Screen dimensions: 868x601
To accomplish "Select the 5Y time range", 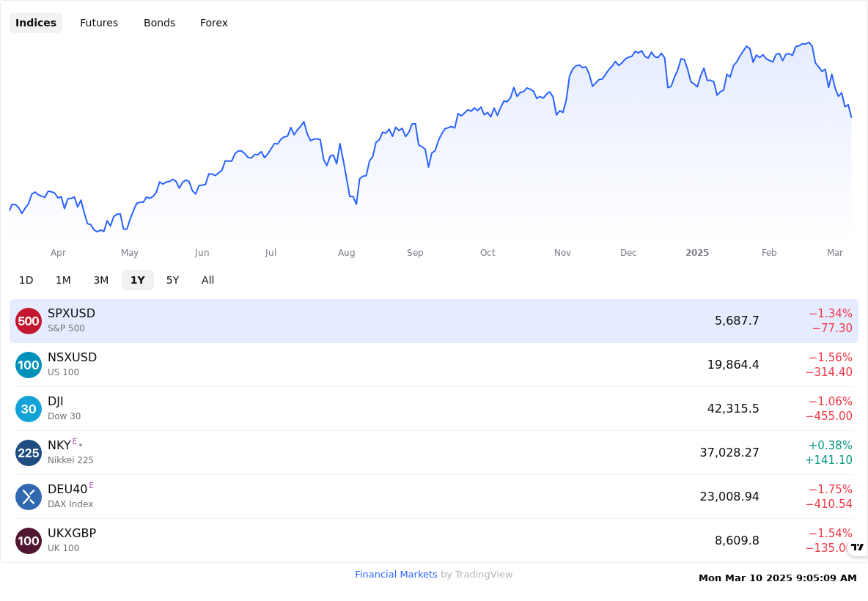I will [x=173, y=280].
